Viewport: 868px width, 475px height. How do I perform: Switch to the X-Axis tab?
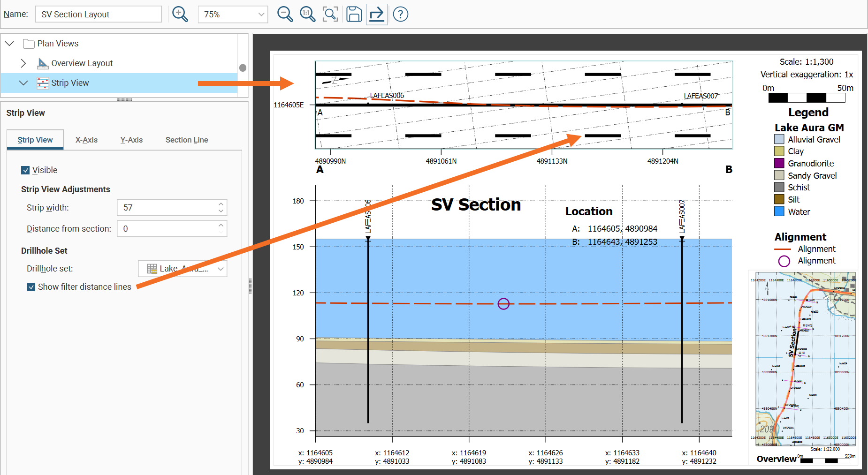tap(86, 140)
